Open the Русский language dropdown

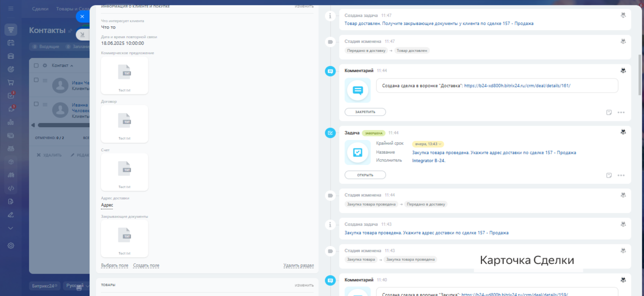(x=75, y=286)
